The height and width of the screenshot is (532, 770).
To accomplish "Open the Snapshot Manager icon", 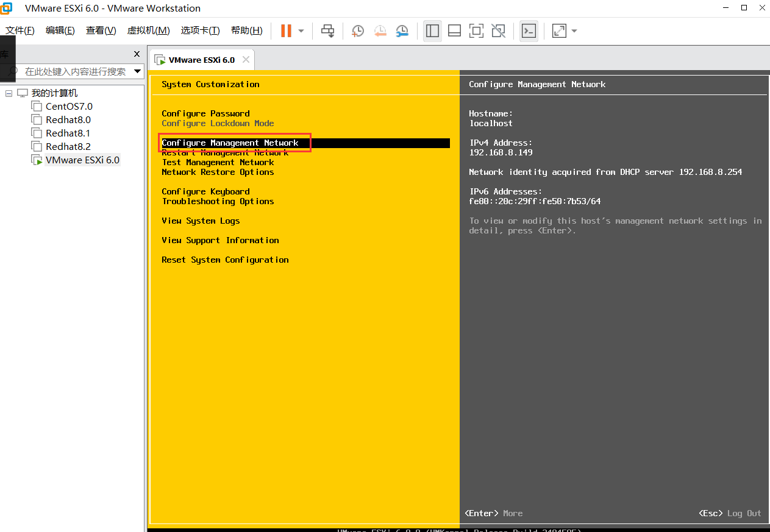I will pyautogui.click(x=402, y=30).
